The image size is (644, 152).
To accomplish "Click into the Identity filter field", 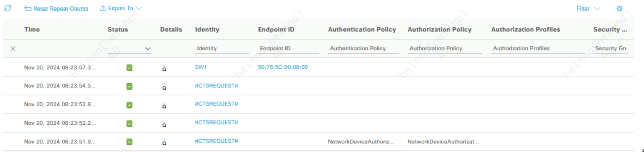I will pyautogui.click(x=222, y=48).
